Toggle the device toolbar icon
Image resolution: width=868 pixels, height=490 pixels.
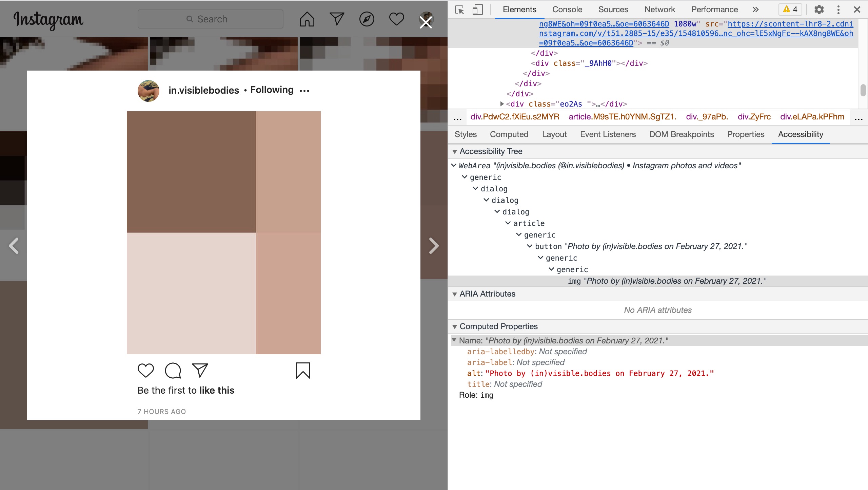click(x=477, y=10)
